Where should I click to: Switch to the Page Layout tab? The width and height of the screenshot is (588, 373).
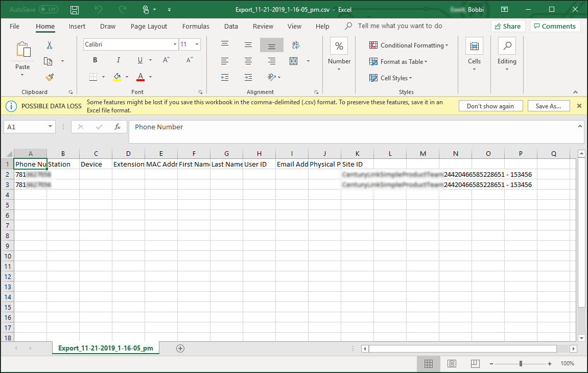click(x=149, y=27)
